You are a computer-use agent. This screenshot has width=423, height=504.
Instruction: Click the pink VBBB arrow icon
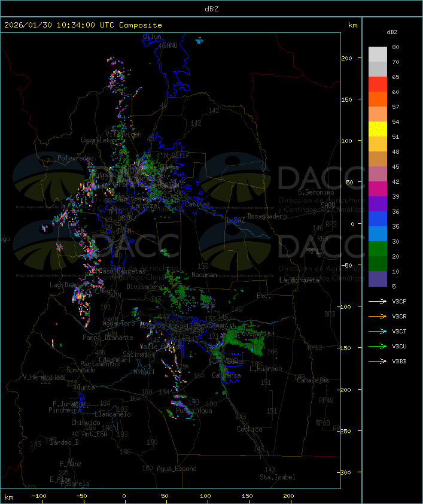pos(378,361)
